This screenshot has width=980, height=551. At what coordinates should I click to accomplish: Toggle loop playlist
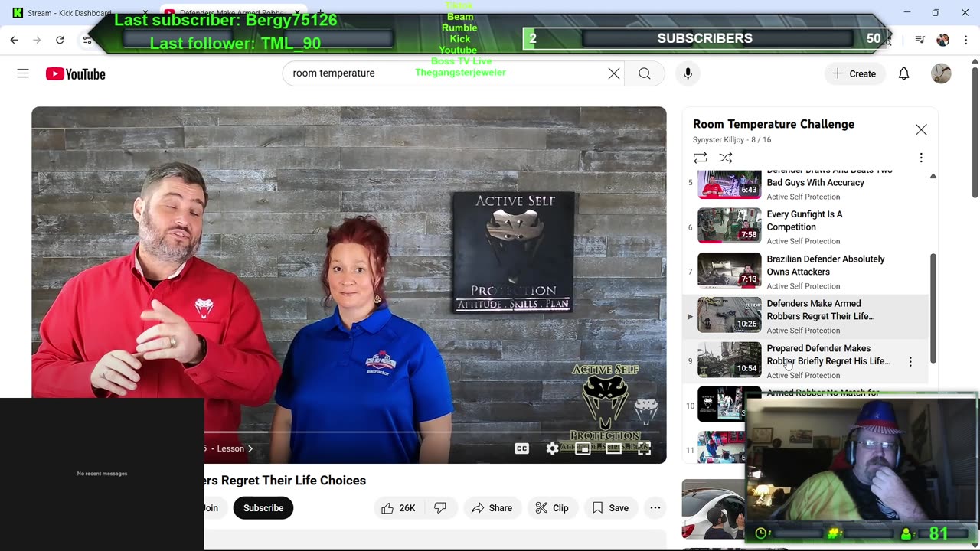(700, 158)
